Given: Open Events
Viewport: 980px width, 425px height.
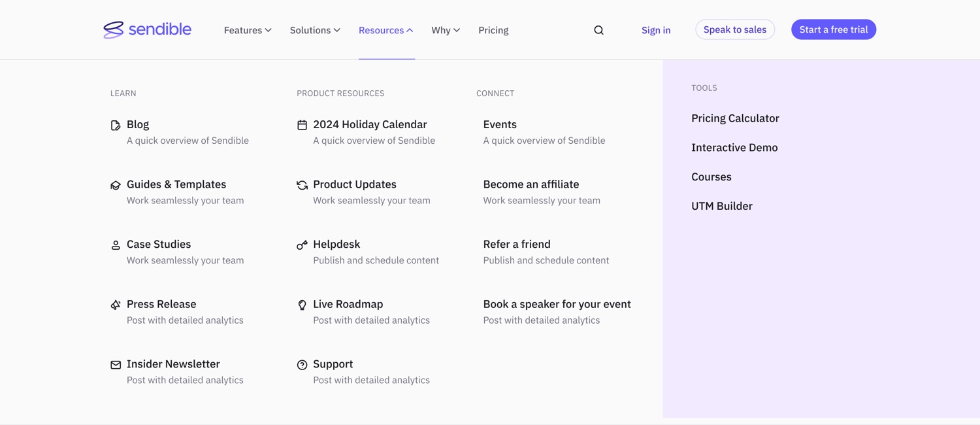Looking at the screenshot, I should click(x=500, y=124).
